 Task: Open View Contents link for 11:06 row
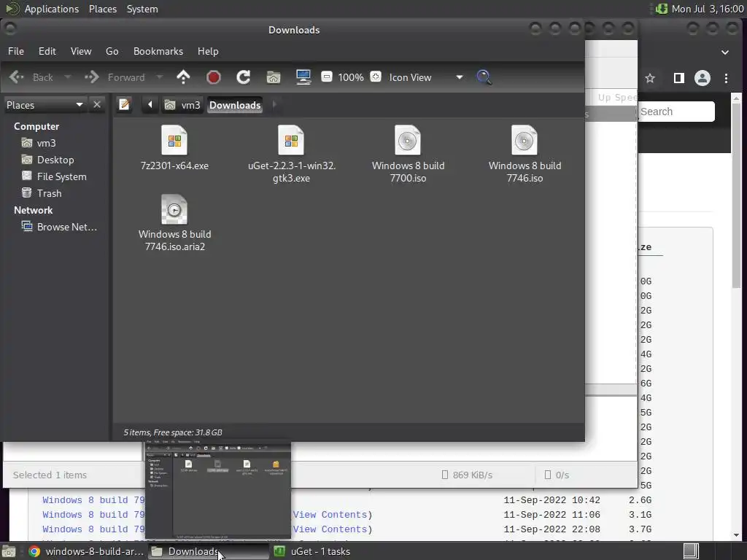(x=330, y=515)
